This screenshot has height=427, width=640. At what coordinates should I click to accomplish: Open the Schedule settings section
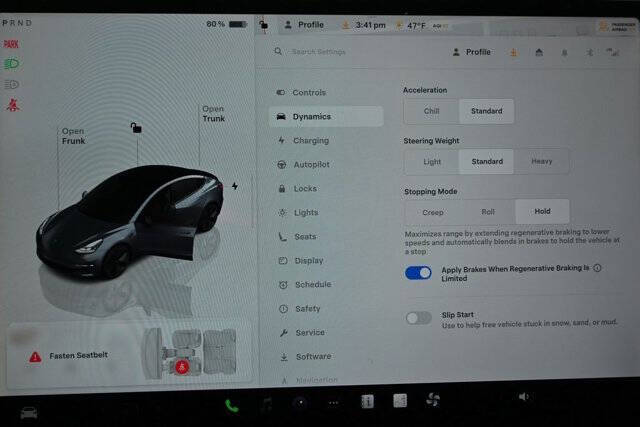coord(329,285)
